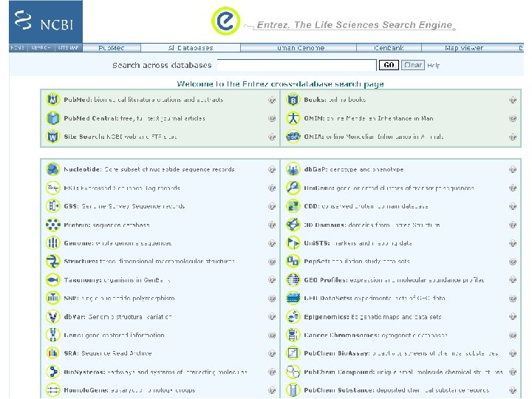Click help icon in Epigenomics row

pyautogui.click(x=513, y=316)
